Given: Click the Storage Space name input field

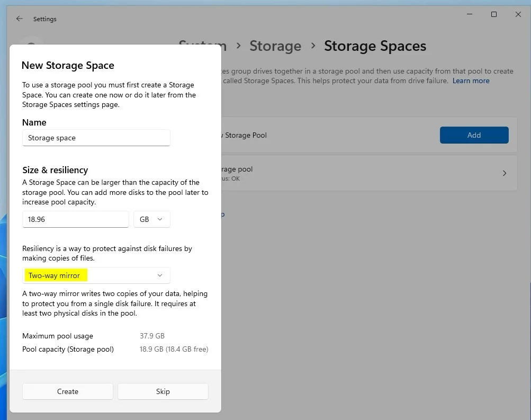Looking at the screenshot, I should coord(96,138).
